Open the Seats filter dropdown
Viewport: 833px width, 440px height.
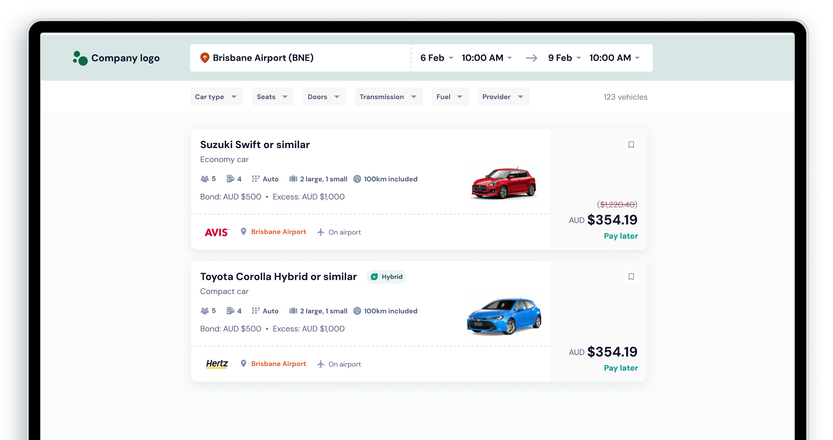[x=273, y=97]
